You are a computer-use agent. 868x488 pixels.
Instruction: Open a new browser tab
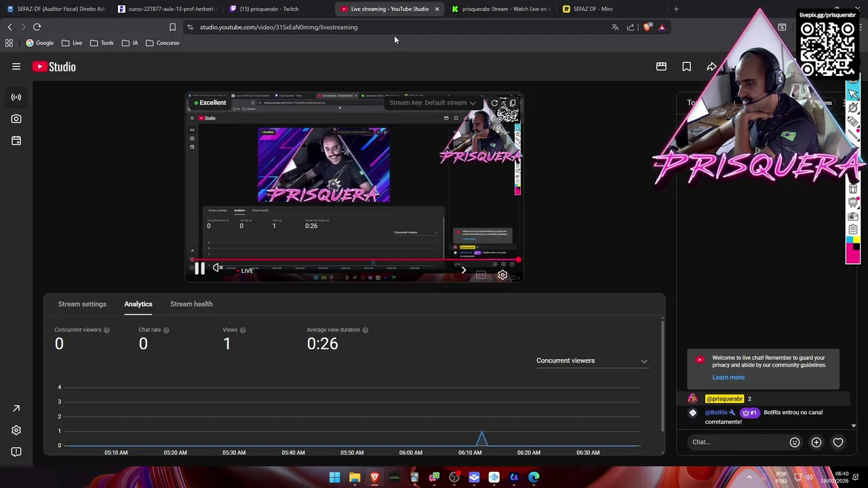pos(676,9)
